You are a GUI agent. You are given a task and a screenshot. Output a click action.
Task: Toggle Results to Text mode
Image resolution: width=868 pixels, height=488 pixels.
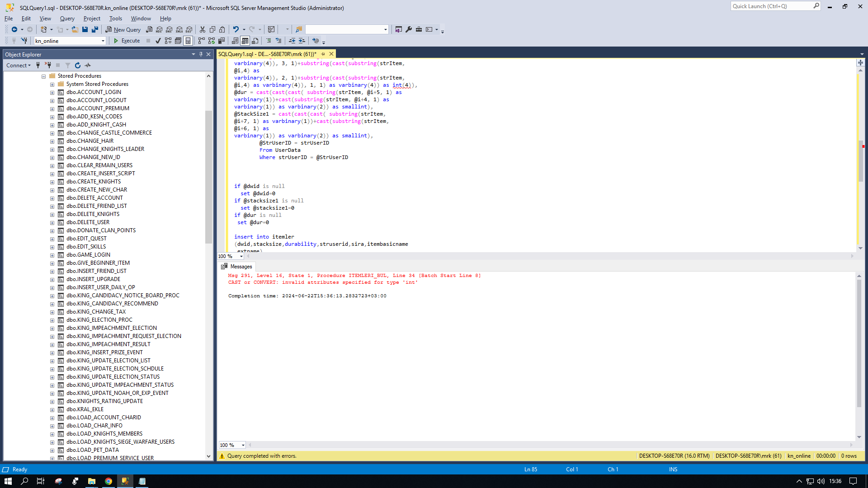click(x=235, y=41)
